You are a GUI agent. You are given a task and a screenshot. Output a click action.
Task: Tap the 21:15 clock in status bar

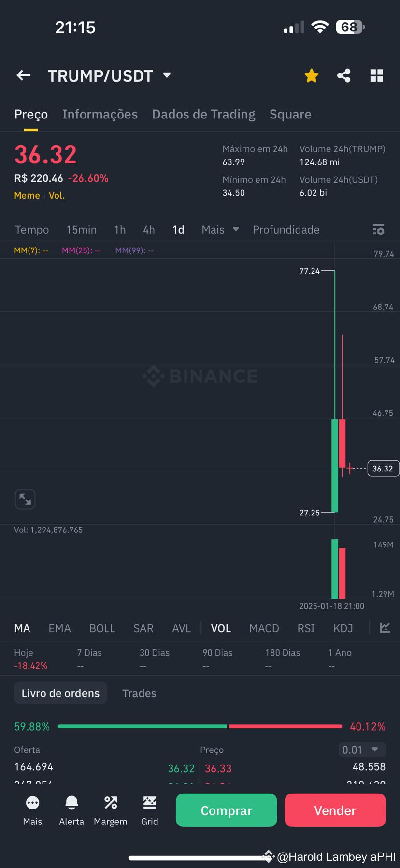pos(75,28)
